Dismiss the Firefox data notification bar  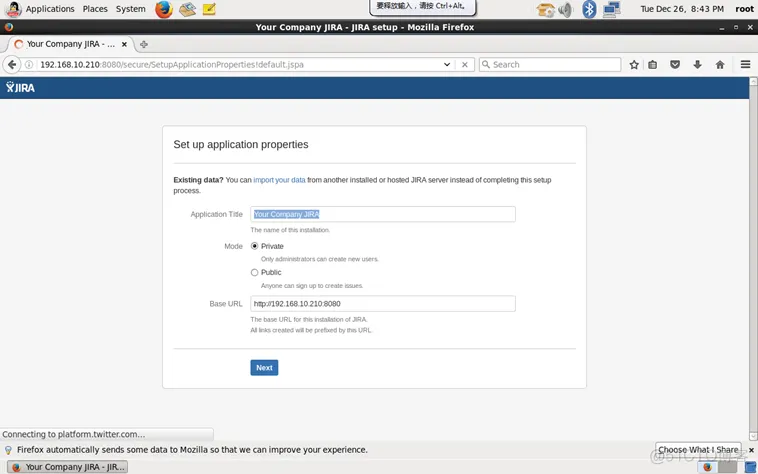(751, 450)
